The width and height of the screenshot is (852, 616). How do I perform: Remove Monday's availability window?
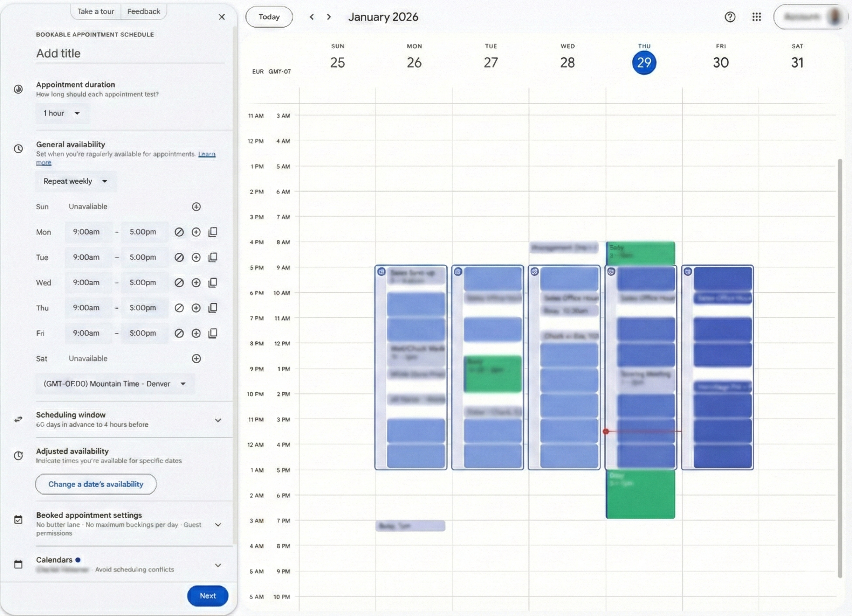tap(179, 232)
